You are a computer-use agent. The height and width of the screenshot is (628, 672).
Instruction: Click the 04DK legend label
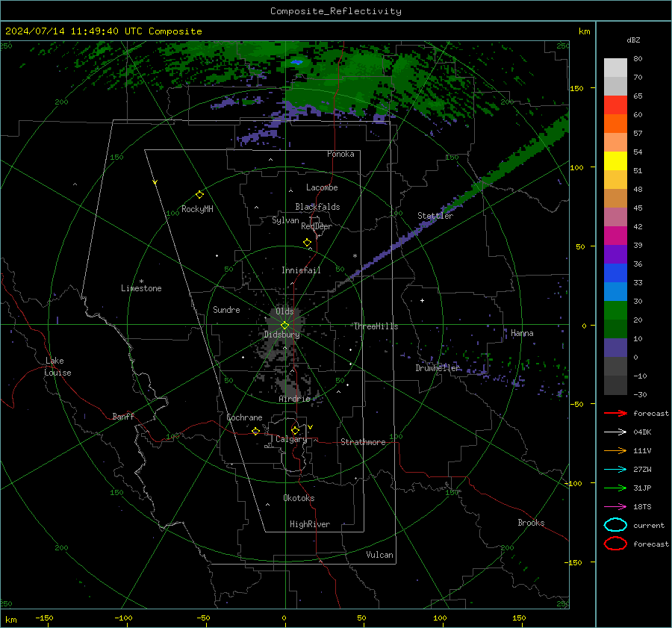(642, 432)
